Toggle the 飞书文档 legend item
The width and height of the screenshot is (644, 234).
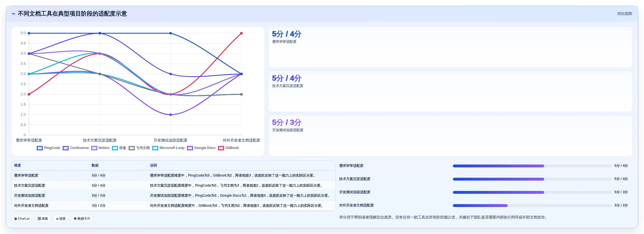[139, 148]
